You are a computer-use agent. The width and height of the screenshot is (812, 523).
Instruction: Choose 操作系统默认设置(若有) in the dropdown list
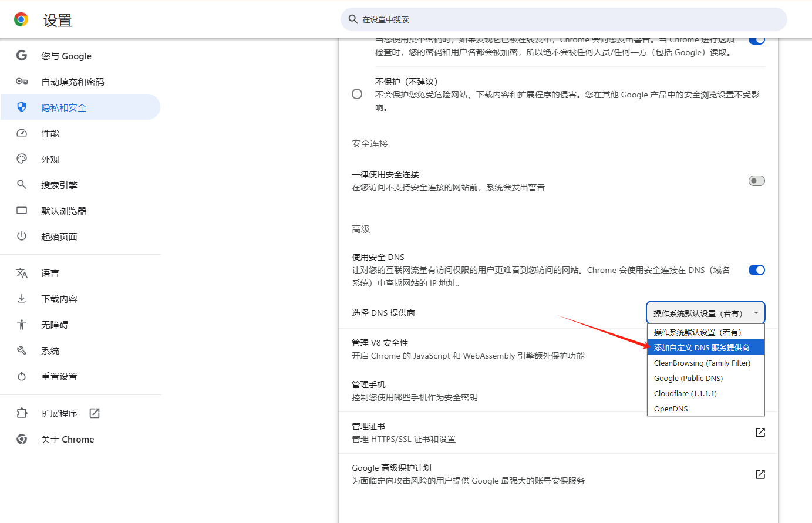point(706,332)
